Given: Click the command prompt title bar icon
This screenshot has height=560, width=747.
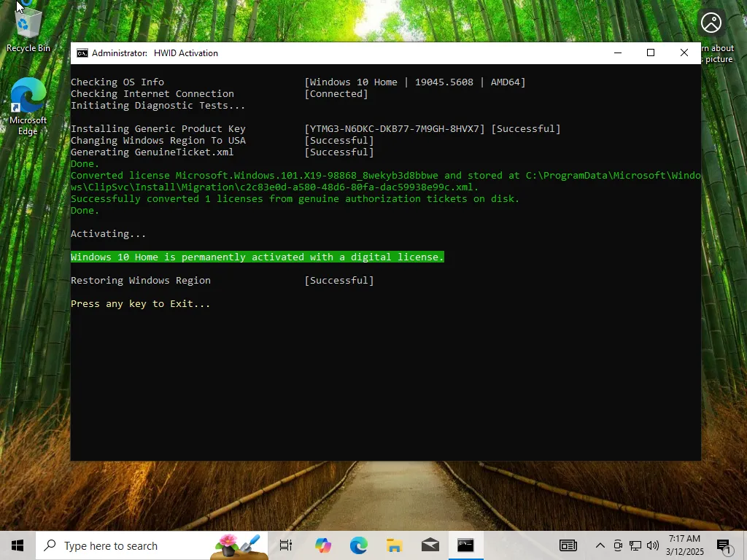Looking at the screenshot, I should 82,52.
